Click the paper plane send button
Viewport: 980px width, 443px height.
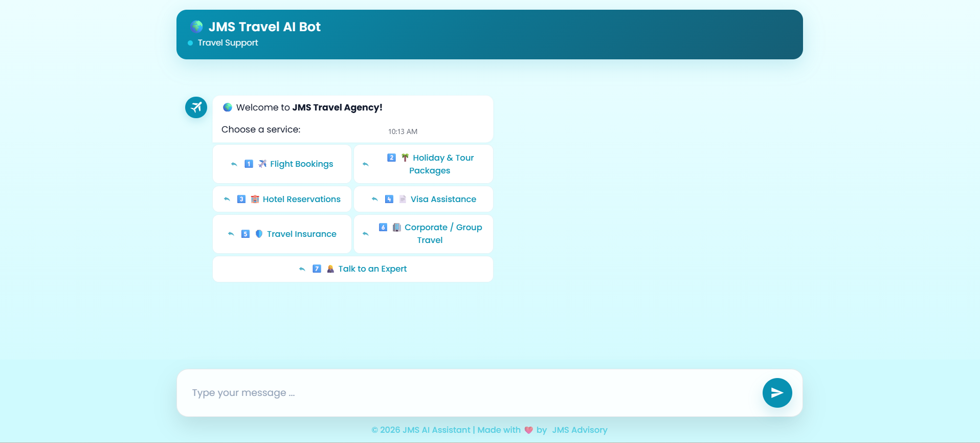click(x=777, y=393)
